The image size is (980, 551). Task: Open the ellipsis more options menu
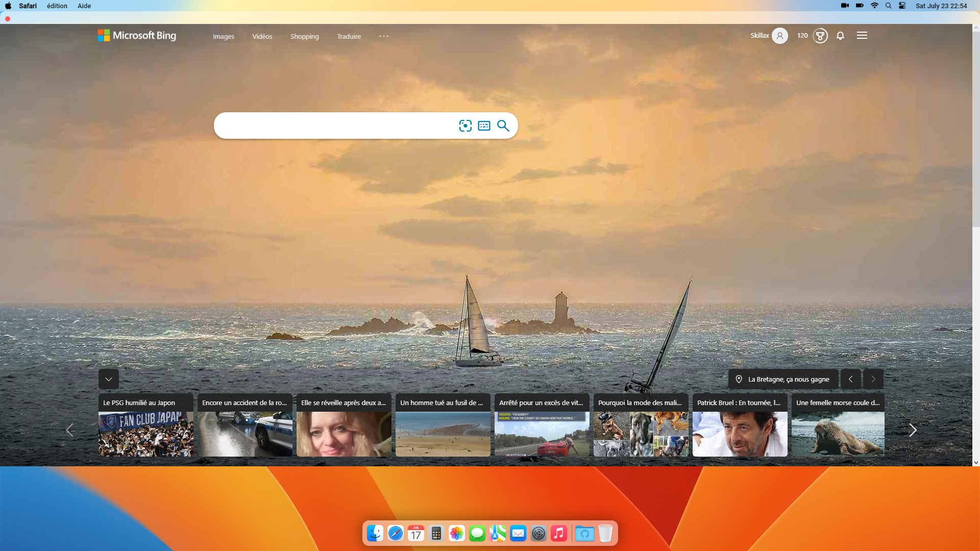tap(384, 36)
